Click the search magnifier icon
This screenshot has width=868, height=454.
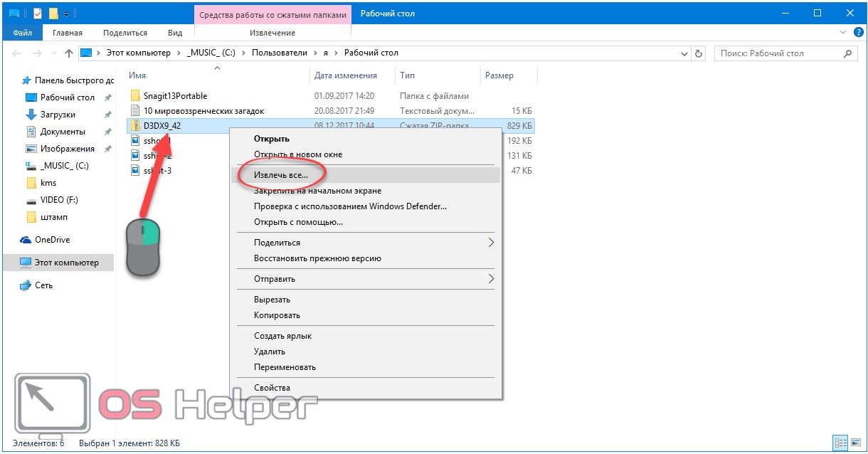(x=847, y=53)
